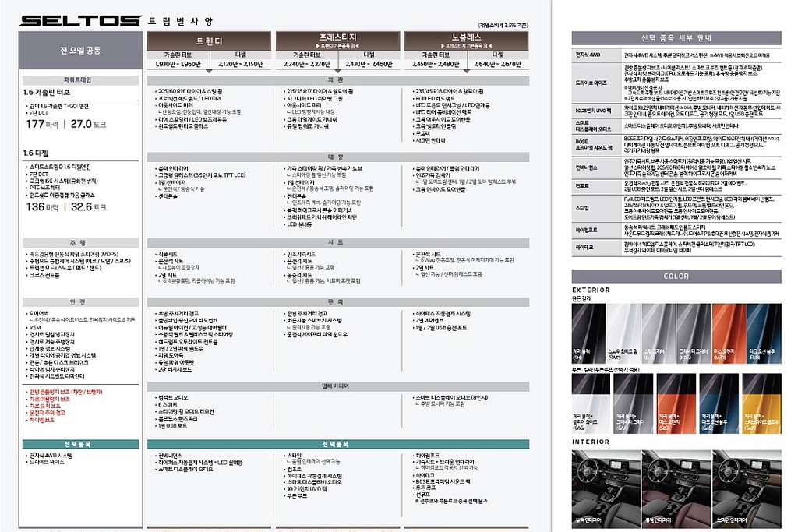Select the 노블레스 trim header
This screenshot has width=798, height=532.
466,41
